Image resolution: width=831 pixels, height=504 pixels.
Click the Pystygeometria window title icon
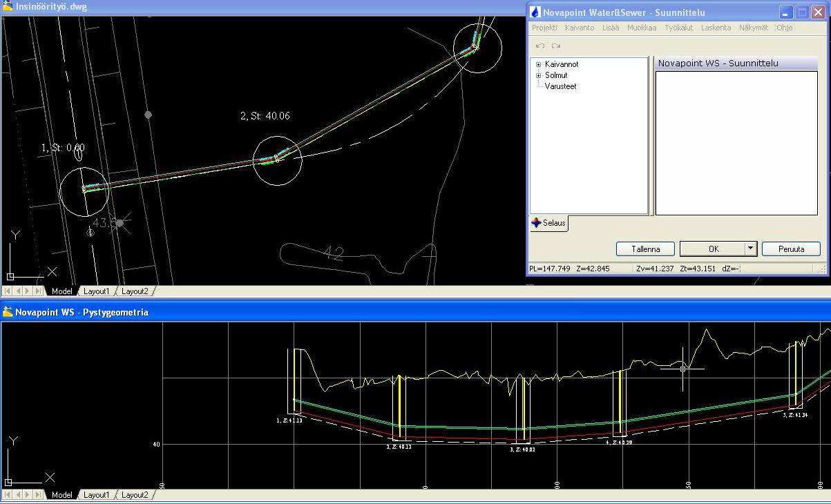coord(8,312)
